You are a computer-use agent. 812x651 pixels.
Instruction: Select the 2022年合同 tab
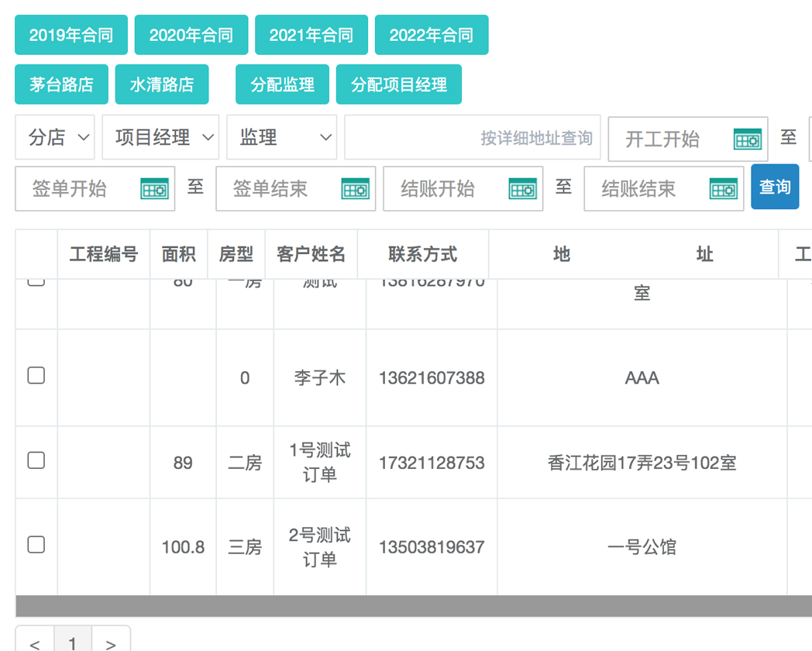(432, 35)
